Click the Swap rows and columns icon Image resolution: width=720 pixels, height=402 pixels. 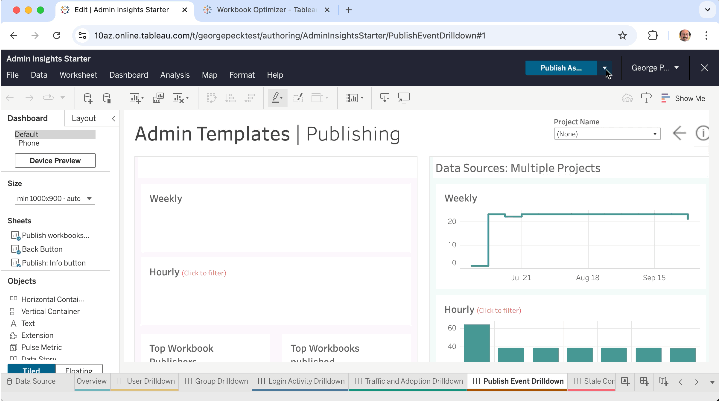[211, 98]
